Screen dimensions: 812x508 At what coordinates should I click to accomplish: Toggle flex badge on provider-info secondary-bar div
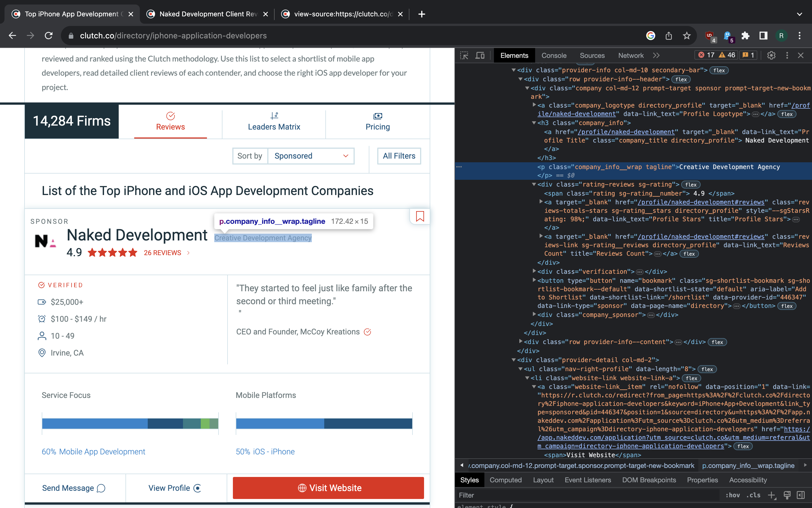pyautogui.click(x=719, y=70)
